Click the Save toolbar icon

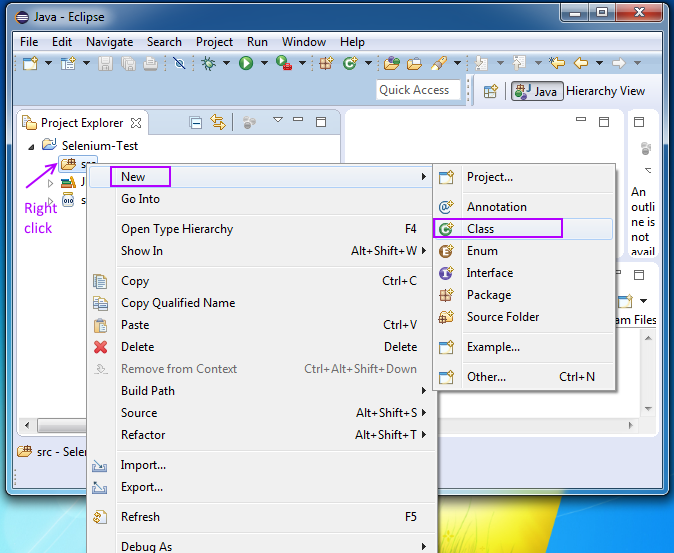pos(105,64)
